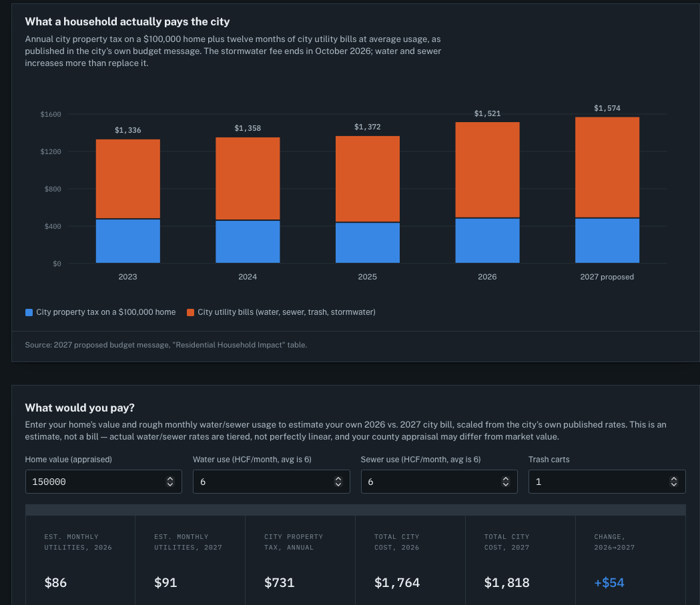The height and width of the screenshot is (605, 700).
Task: Click legend label 'City utility bills (water, sewer, trash, stormwater)'
Action: pyautogui.click(x=287, y=312)
